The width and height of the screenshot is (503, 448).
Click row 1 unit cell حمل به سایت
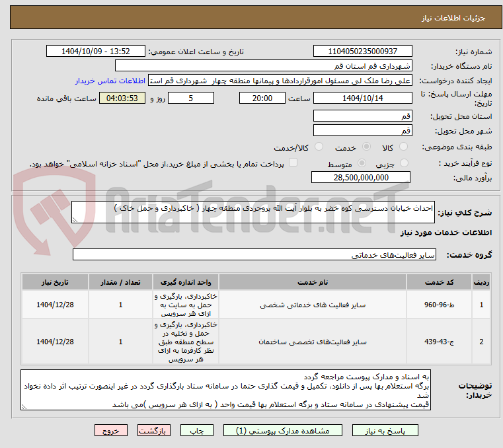point(186,305)
